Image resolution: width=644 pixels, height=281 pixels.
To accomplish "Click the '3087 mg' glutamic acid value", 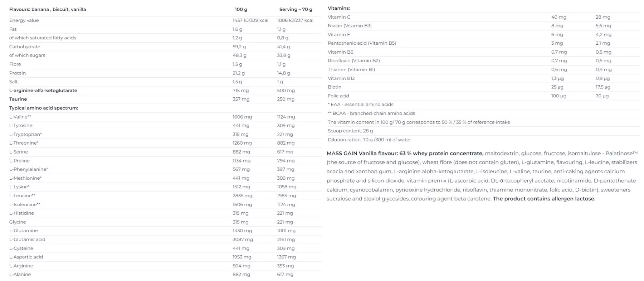I will tap(243, 239).
